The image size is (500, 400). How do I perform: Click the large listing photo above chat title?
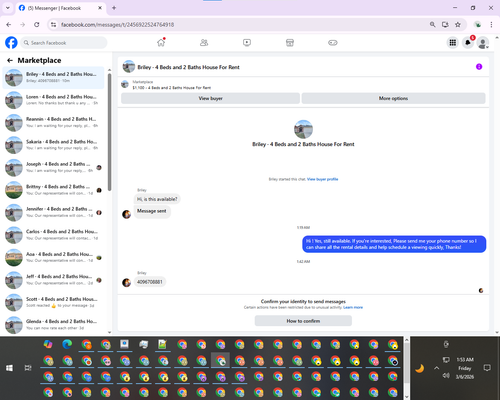click(303, 129)
